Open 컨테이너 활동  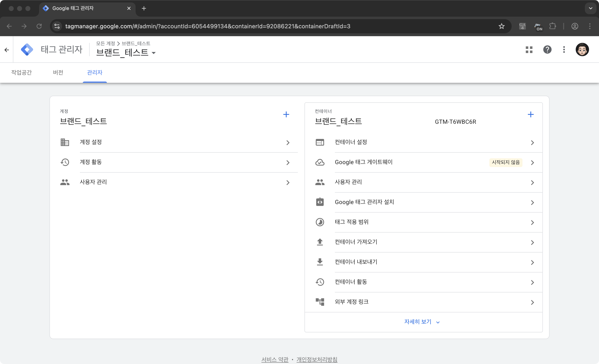pyautogui.click(x=423, y=282)
